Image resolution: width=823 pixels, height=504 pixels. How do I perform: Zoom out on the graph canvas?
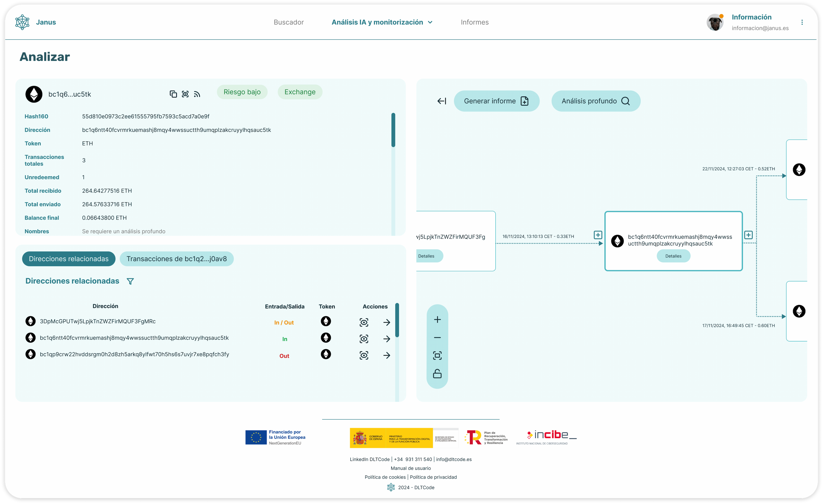click(437, 338)
